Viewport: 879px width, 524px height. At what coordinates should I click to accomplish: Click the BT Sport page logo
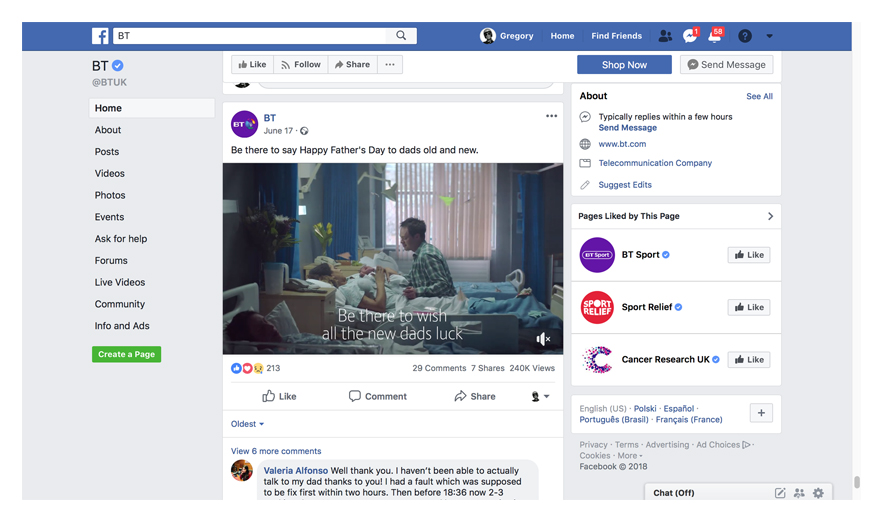coord(597,255)
